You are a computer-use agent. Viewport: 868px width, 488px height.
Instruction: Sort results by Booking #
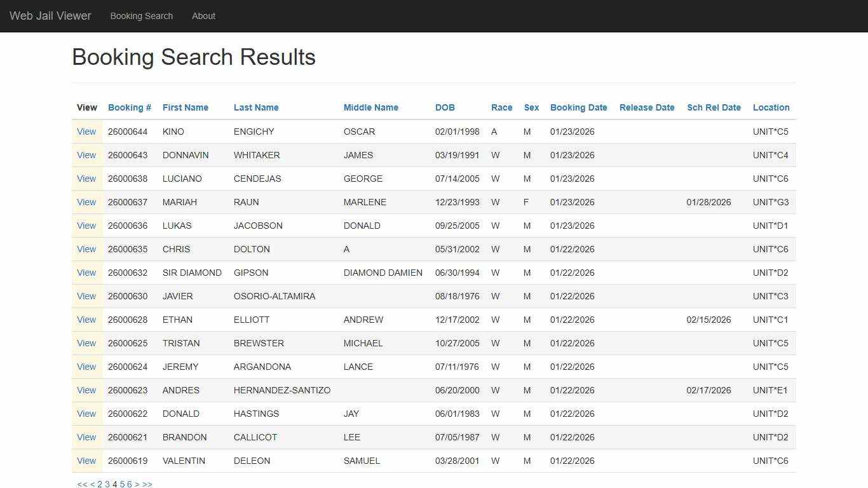(129, 107)
